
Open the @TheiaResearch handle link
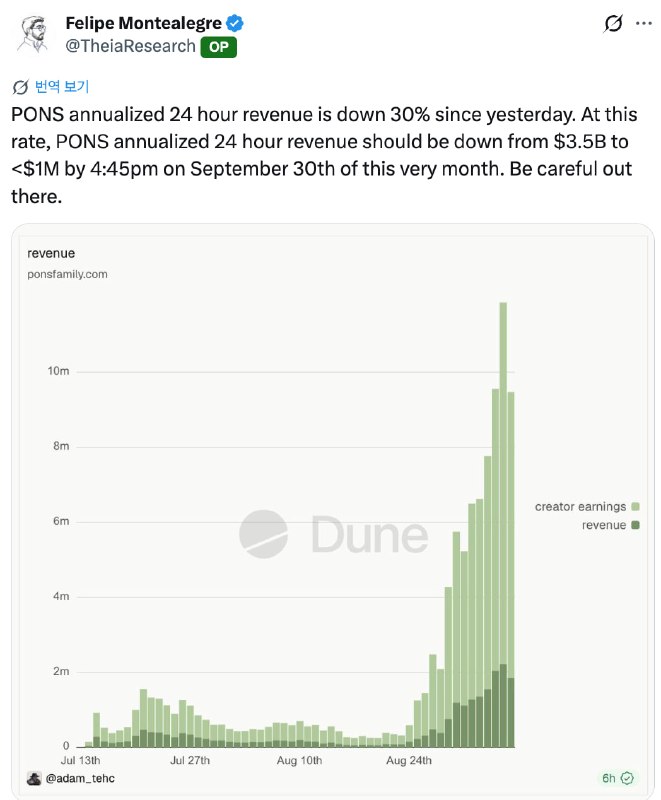[131, 46]
